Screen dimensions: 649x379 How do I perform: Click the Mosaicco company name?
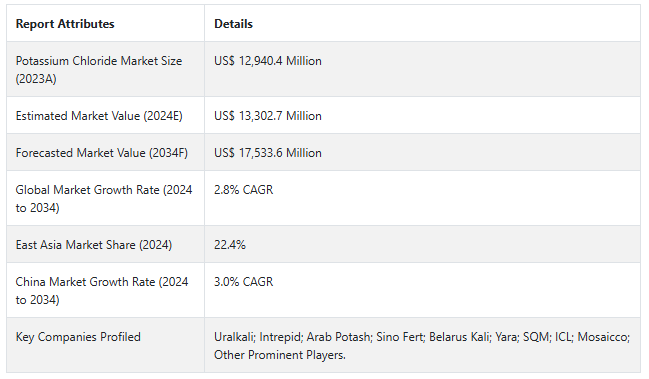(604, 337)
